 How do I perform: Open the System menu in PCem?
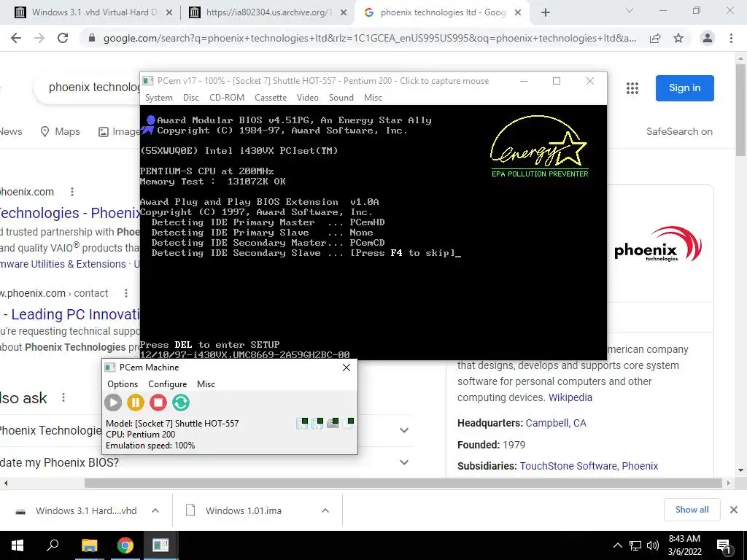click(x=158, y=98)
